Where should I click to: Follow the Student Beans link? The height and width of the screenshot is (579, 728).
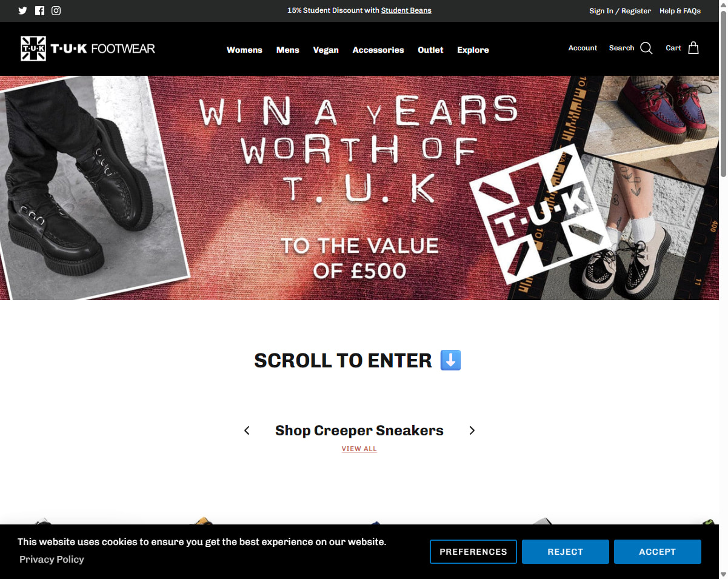tap(406, 10)
